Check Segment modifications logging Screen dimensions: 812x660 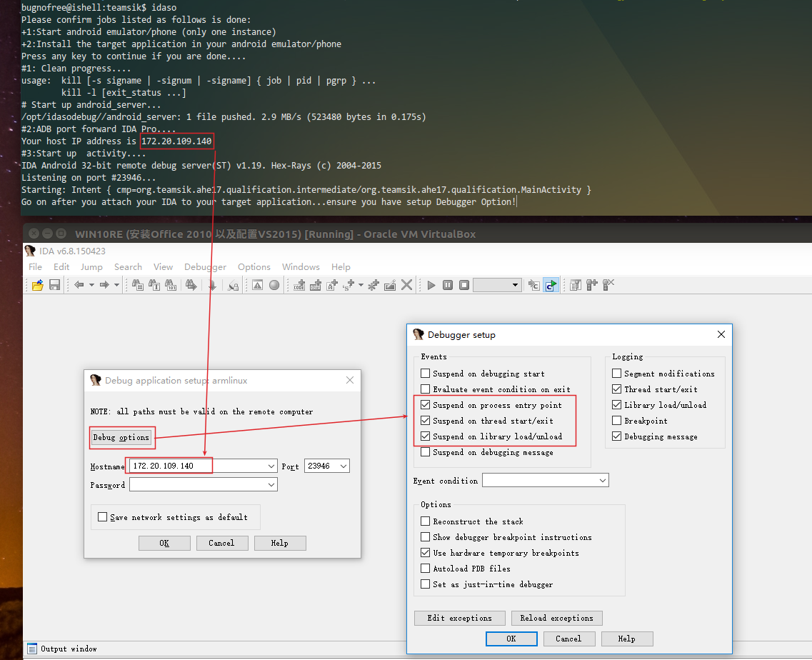click(616, 374)
